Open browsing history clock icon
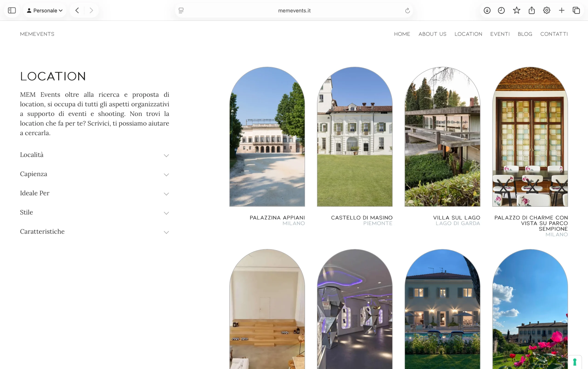The width and height of the screenshot is (588, 369). (501, 11)
